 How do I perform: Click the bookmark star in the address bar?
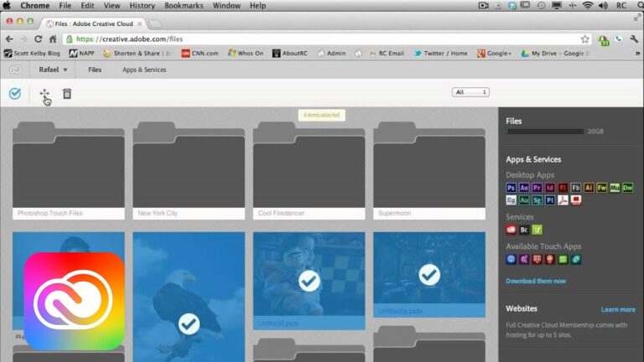(584, 39)
